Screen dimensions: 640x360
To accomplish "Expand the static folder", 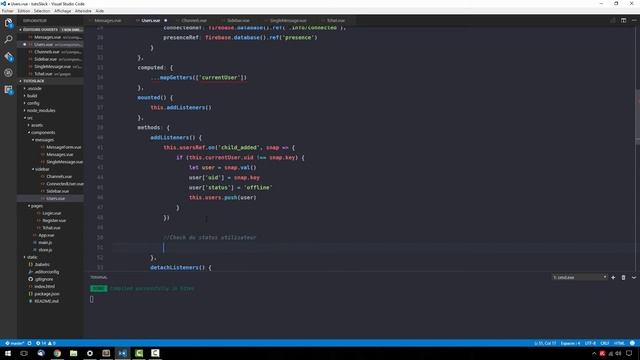I will coord(32,257).
